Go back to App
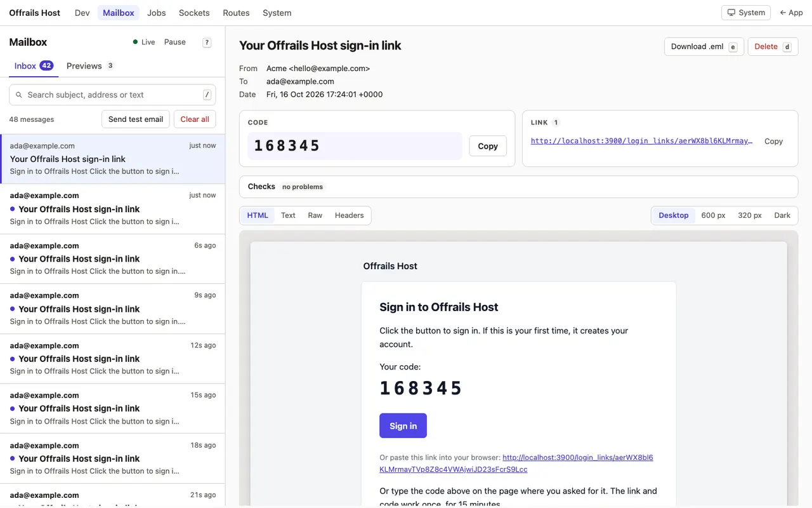This screenshot has width=812, height=508. click(791, 13)
